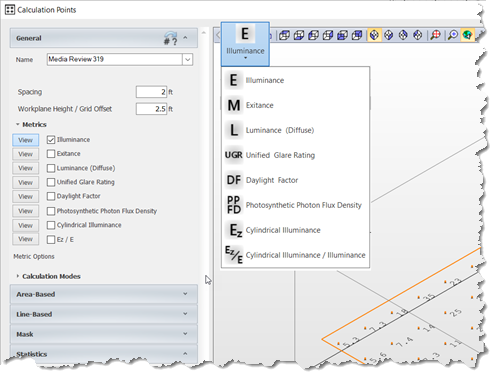Click the View button next to Exitance

click(26, 154)
